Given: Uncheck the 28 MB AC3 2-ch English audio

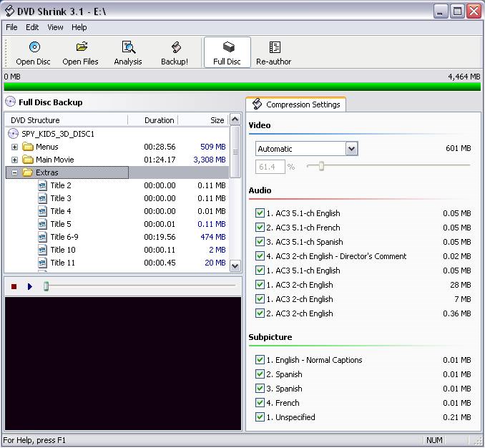Looking at the screenshot, I should pos(260,284).
